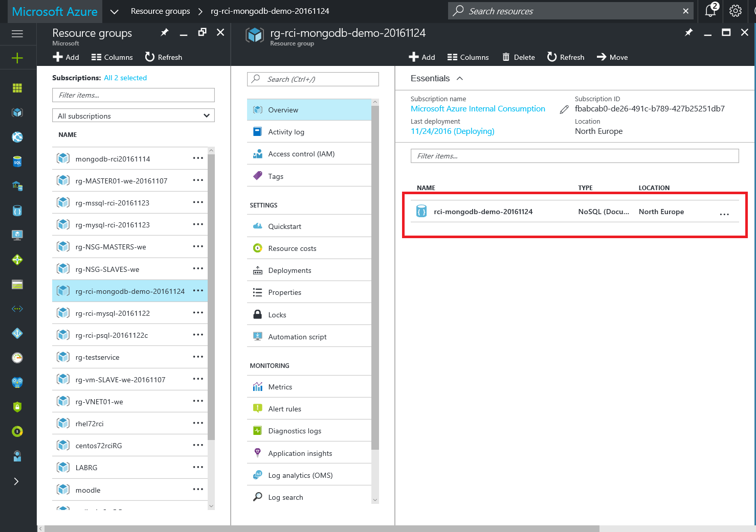Click the resource groups list vertical scrollbar
756x532 pixels.
pos(211,296)
